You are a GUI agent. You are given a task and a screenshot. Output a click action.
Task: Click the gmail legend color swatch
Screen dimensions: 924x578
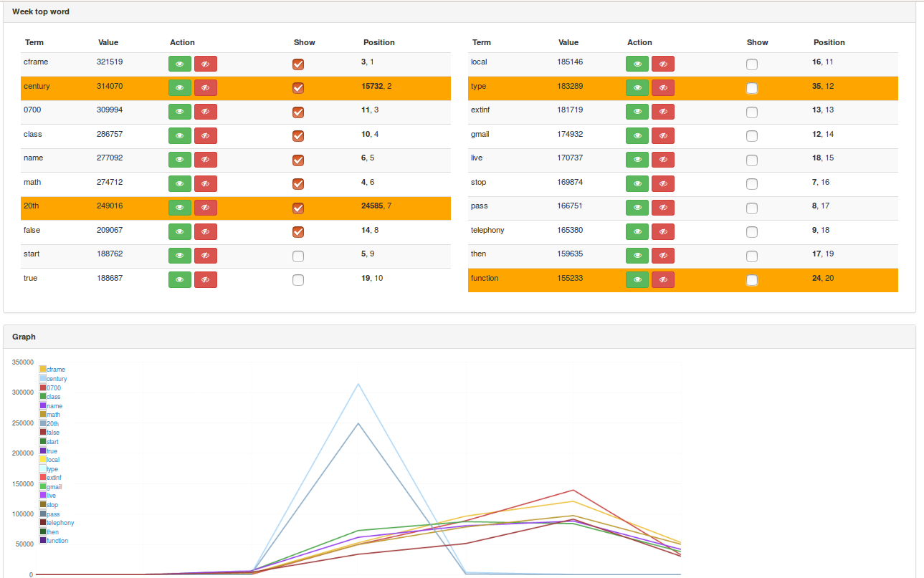tap(43, 486)
